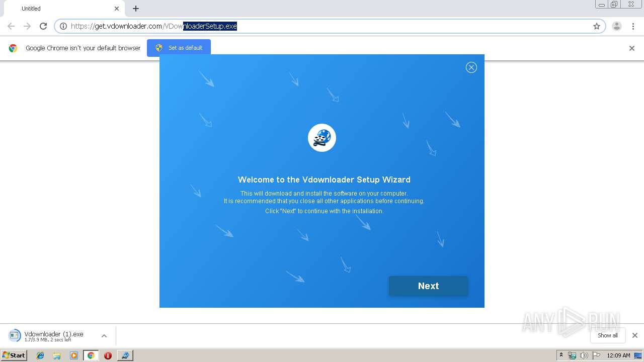This screenshot has height=362, width=644.
Task: Switch to Vdownloader installer taskbar button
Action: (125, 355)
